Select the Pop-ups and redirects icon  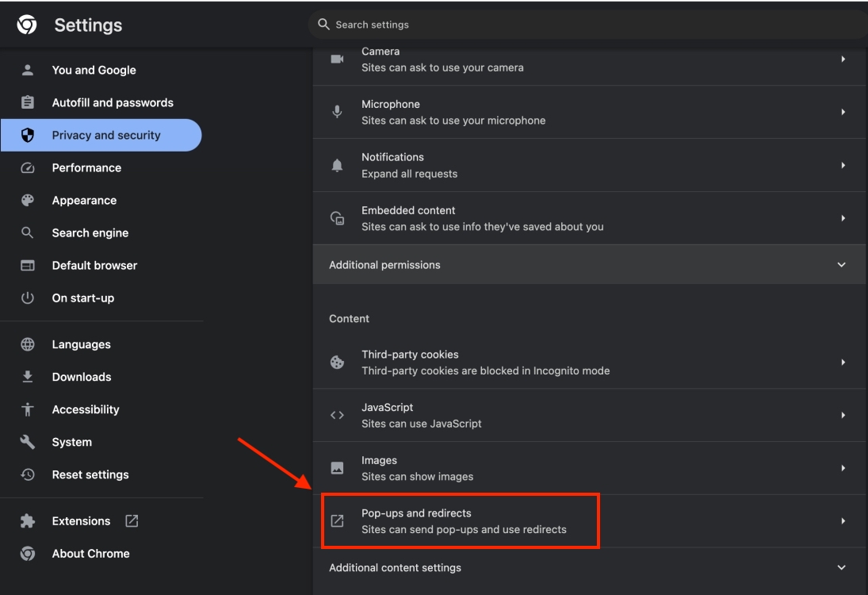(x=337, y=520)
